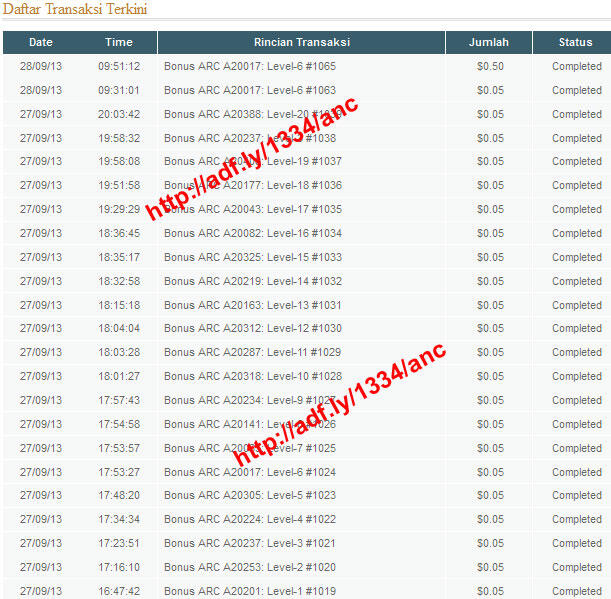Select the Rincian Transaksi column header
Image resolution: width=611 pixels, height=599 pixels.
tap(302, 42)
